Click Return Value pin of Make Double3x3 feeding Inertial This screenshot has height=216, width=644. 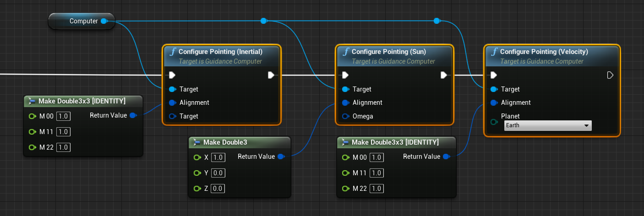133,115
